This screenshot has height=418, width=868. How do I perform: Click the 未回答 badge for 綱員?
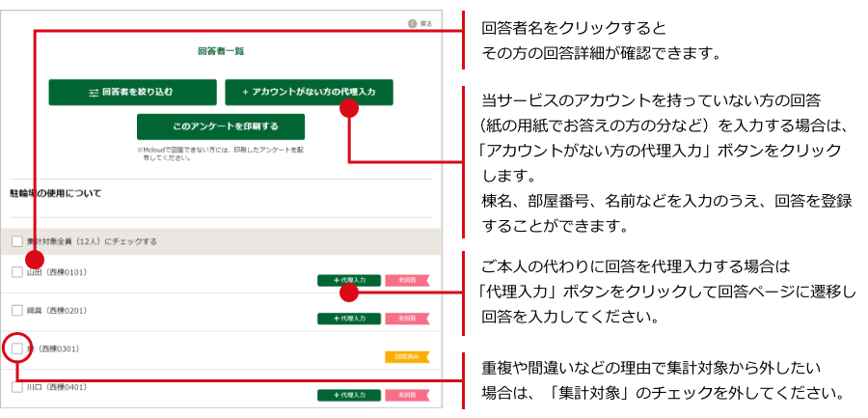point(406,318)
